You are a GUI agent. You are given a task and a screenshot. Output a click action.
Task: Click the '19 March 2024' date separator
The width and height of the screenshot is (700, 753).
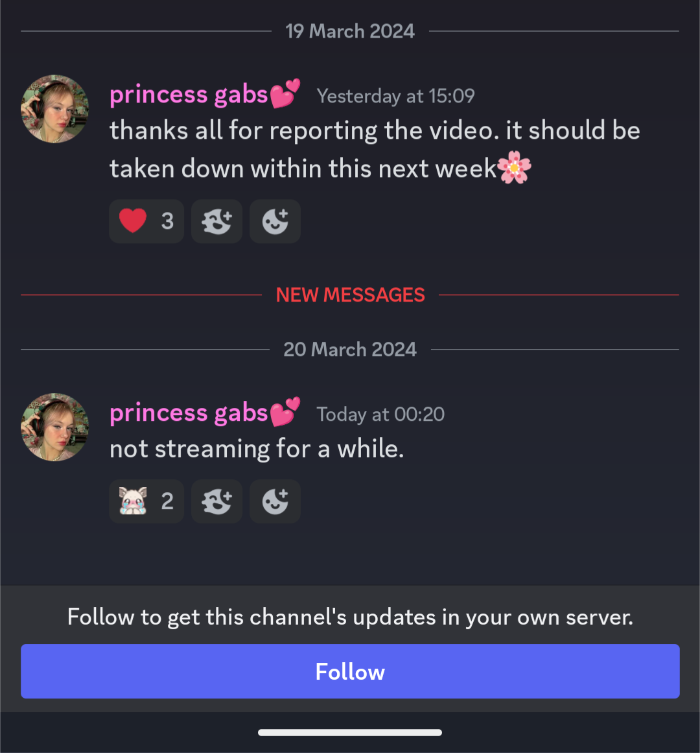pyautogui.click(x=350, y=31)
